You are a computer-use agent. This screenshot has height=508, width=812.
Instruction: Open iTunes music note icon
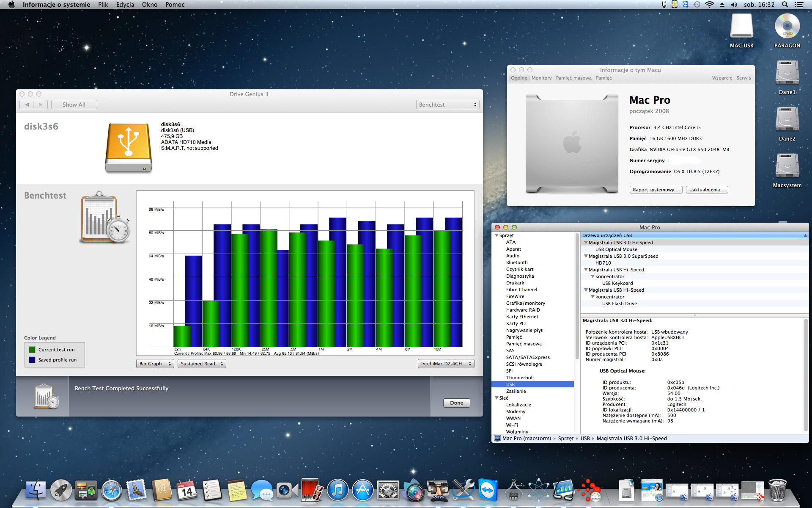[x=337, y=490]
